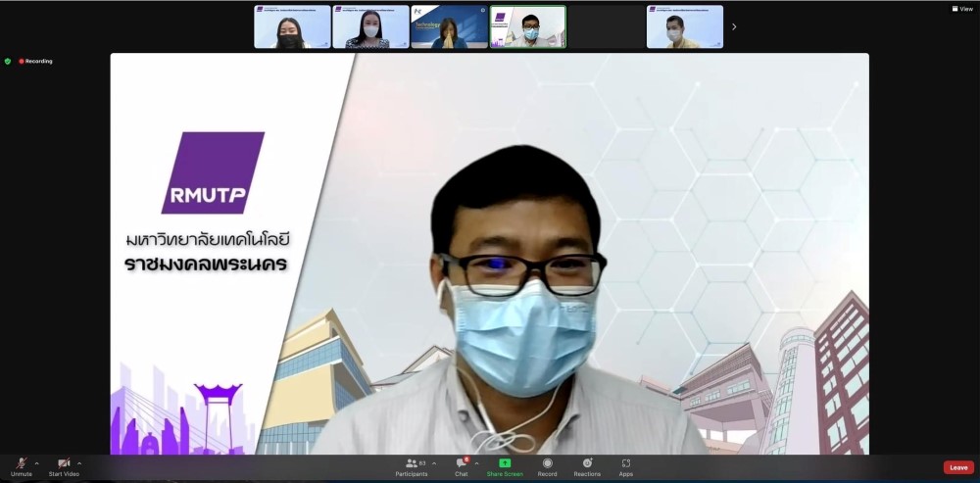Screen dimensions: 980x483
Task: Select the thumbnail with Technology slide background
Action: point(450,26)
